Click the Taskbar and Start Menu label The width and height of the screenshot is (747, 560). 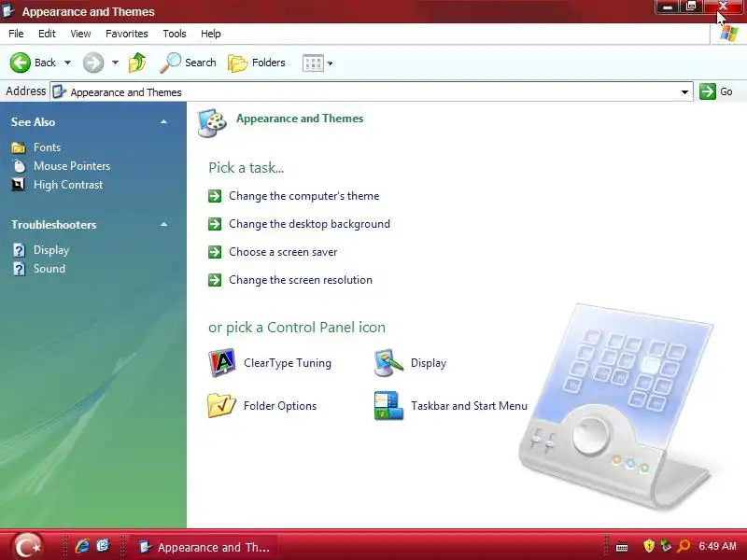point(470,406)
